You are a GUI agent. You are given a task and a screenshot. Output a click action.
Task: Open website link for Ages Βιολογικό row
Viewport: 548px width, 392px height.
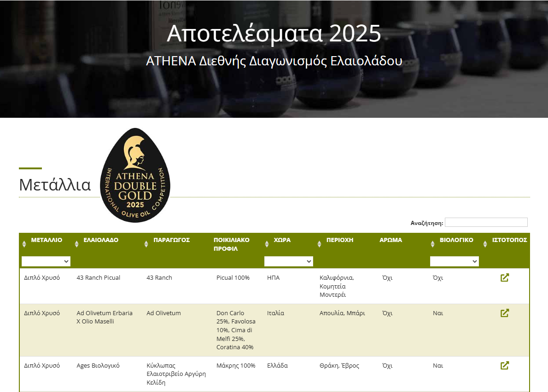(x=504, y=365)
